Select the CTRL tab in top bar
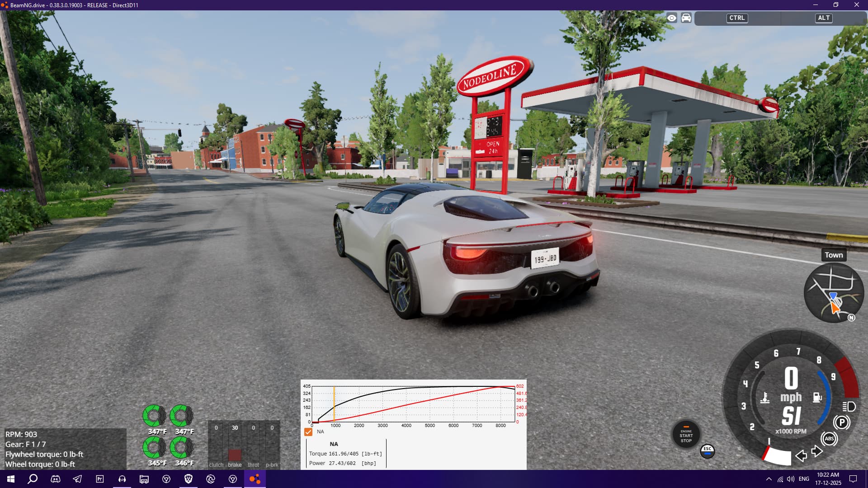The image size is (868, 488). click(737, 18)
